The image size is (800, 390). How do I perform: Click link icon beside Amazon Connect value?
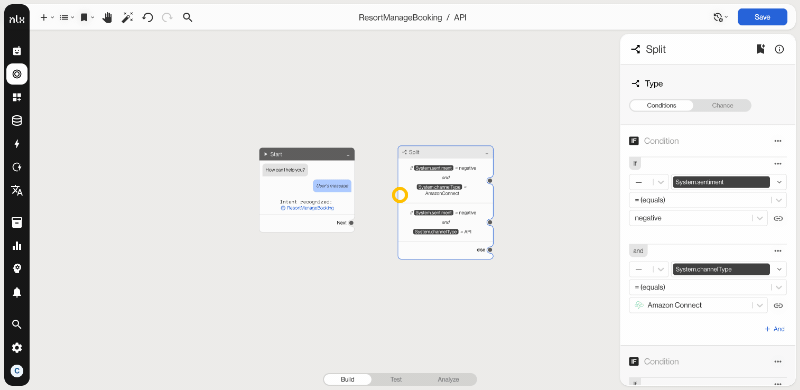pyautogui.click(x=778, y=305)
